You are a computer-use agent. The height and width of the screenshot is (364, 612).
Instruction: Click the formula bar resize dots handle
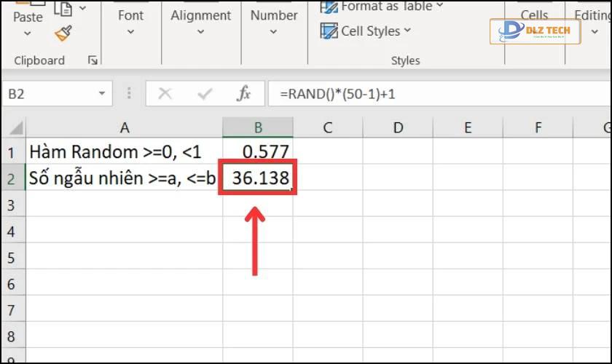pos(129,94)
